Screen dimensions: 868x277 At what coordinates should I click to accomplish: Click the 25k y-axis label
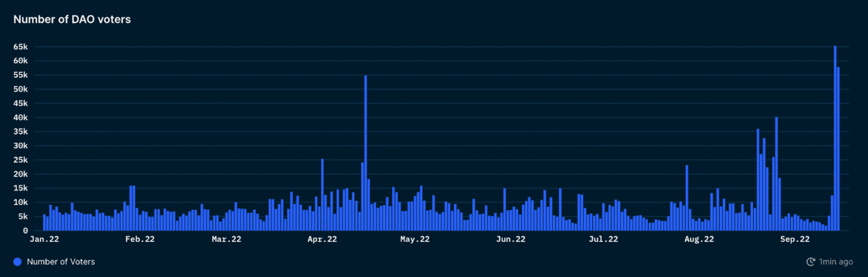click(21, 160)
